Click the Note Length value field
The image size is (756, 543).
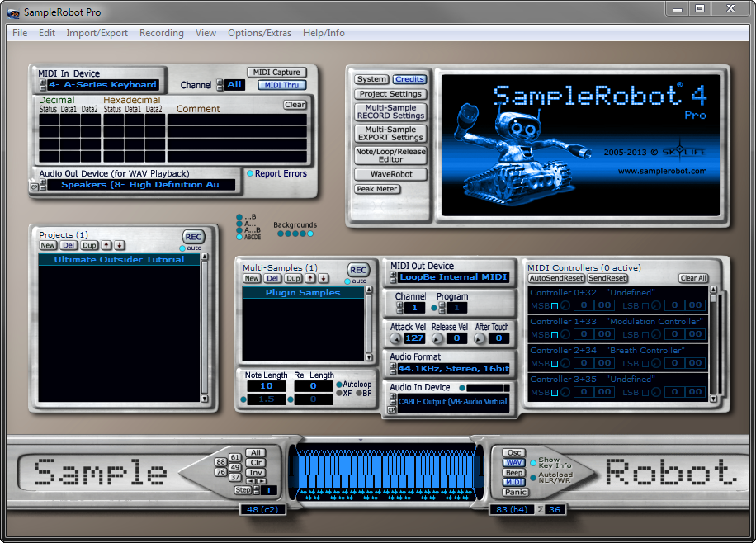tap(266, 386)
